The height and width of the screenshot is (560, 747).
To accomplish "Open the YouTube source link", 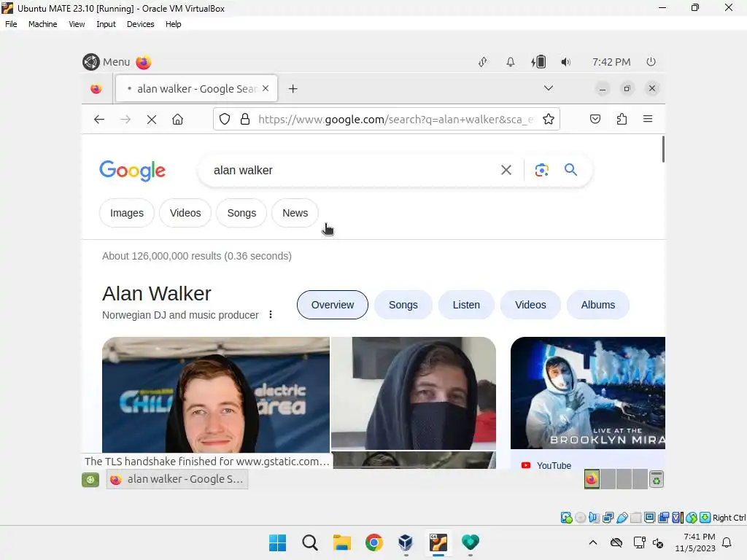I will (x=546, y=465).
